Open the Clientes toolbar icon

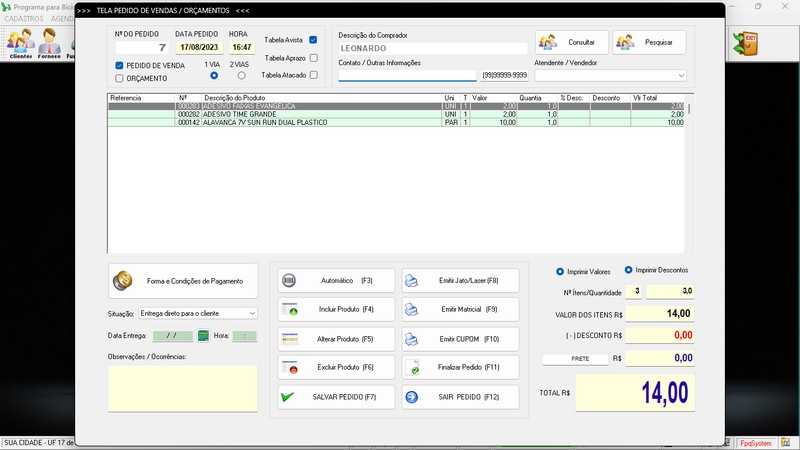pyautogui.click(x=20, y=44)
